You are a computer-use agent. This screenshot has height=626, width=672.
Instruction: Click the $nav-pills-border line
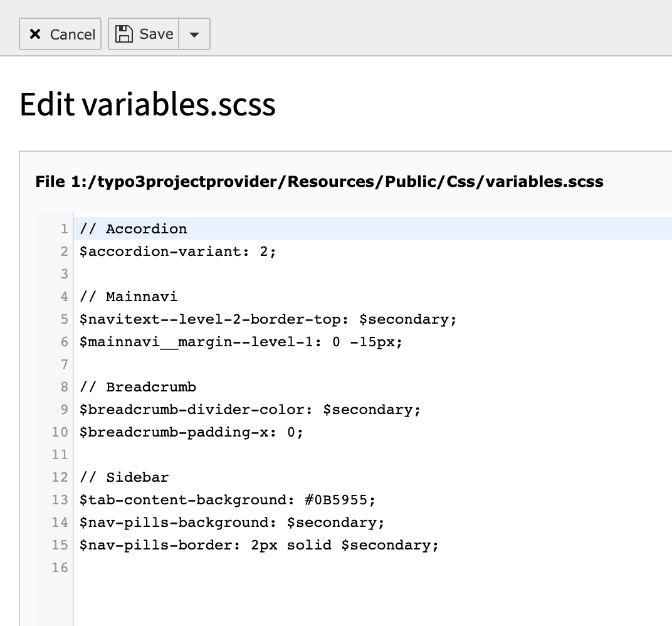pos(258,545)
